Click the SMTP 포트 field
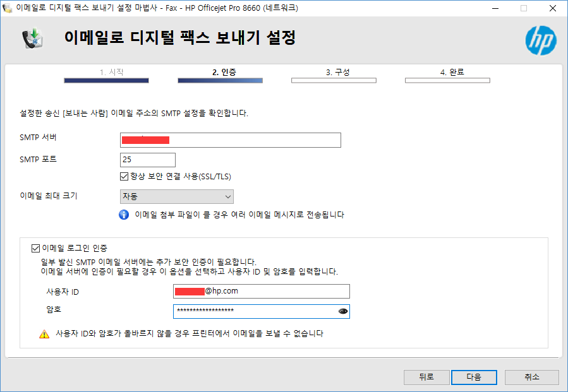 click(148, 160)
